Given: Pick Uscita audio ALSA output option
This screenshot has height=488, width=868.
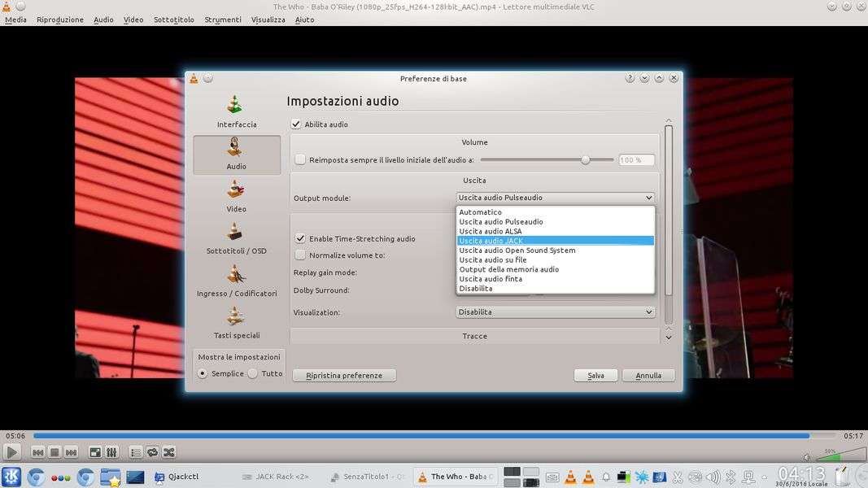Looking at the screenshot, I should pos(555,231).
